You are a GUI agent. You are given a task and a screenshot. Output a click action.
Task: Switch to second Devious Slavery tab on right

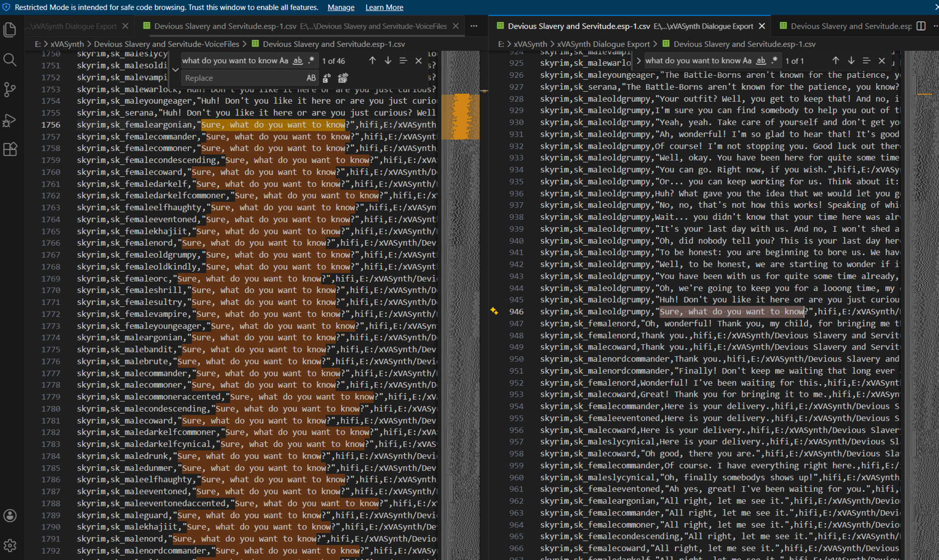point(845,26)
